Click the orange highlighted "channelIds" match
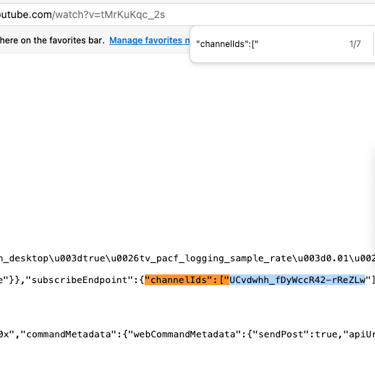The image size is (375, 375). coord(187,280)
